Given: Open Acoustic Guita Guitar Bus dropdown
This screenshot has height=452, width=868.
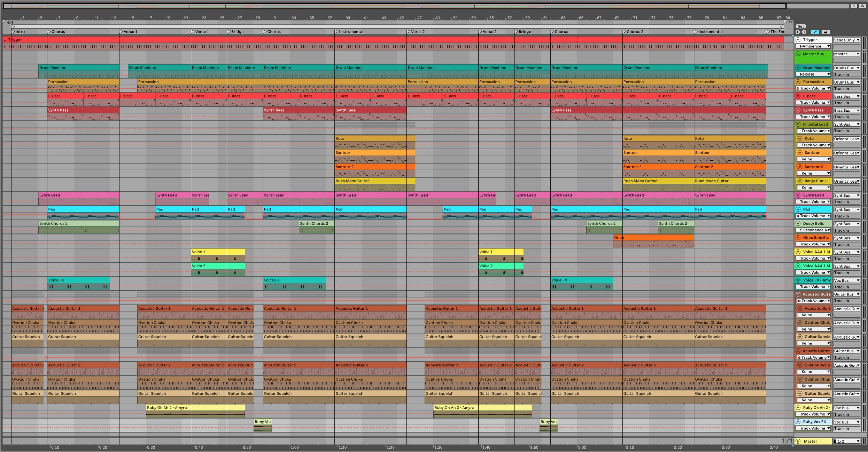Looking at the screenshot, I should (846, 294).
